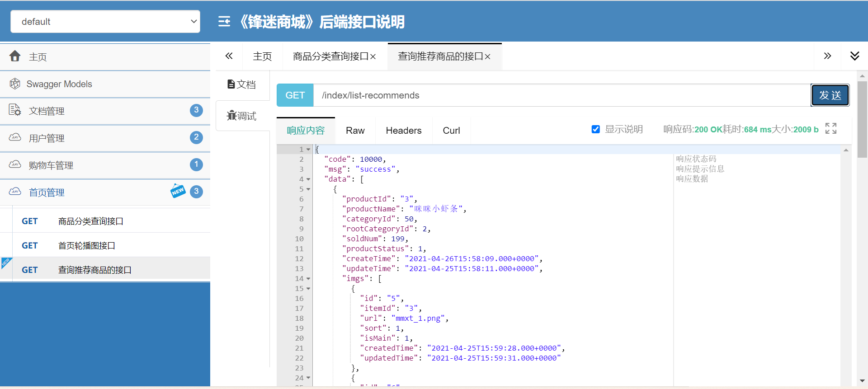This screenshot has width=868, height=389.
Task: Switch to the Raw response tab
Action: click(355, 131)
